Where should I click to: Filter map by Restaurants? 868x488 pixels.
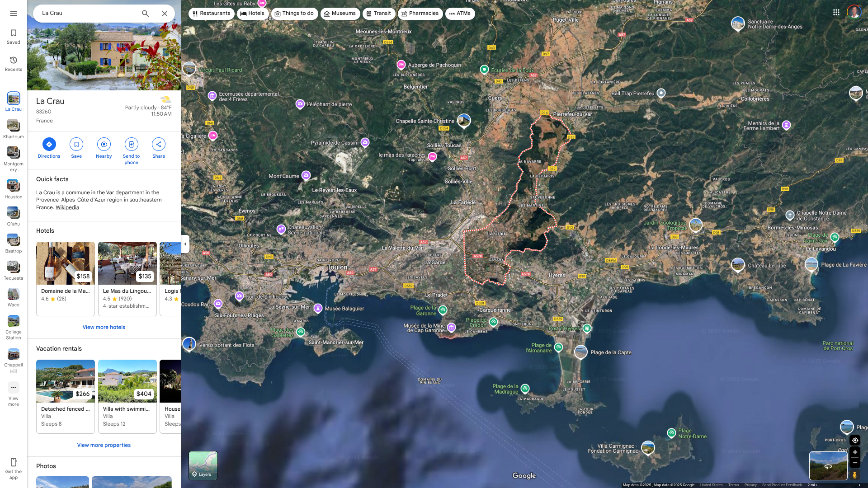(211, 14)
